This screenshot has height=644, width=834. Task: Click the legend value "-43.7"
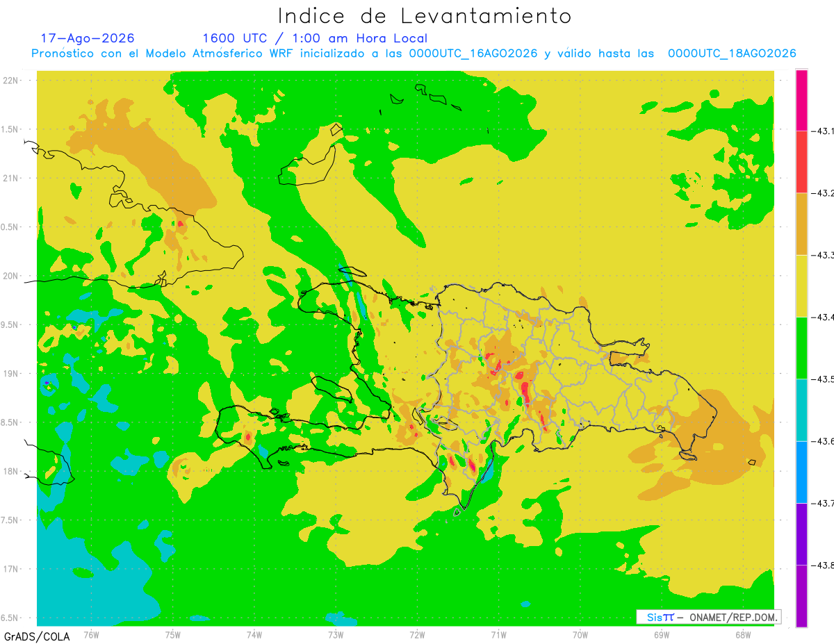tap(823, 503)
